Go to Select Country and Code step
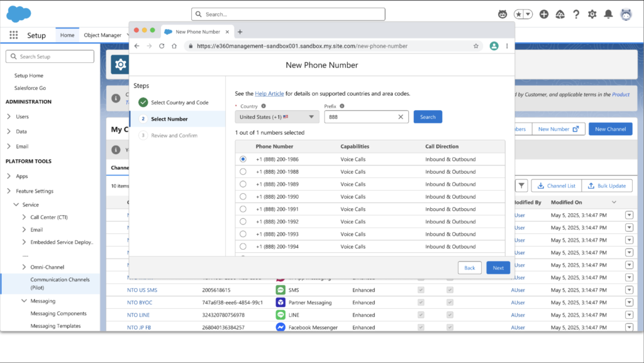The height and width of the screenshot is (363, 644). point(179,103)
